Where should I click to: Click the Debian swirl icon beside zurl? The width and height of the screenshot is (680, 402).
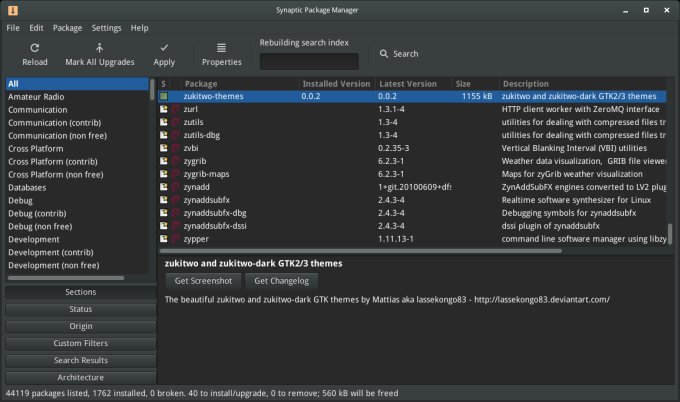pyautogui.click(x=176, y=109)
